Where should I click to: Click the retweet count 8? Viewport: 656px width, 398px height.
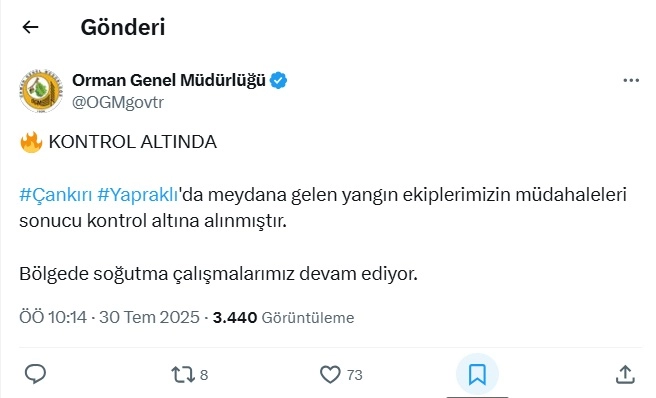pyautogui.click(x=204, y=375)
